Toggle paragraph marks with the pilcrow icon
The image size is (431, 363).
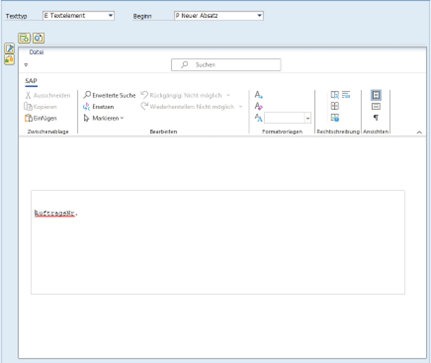coord(376,118)
